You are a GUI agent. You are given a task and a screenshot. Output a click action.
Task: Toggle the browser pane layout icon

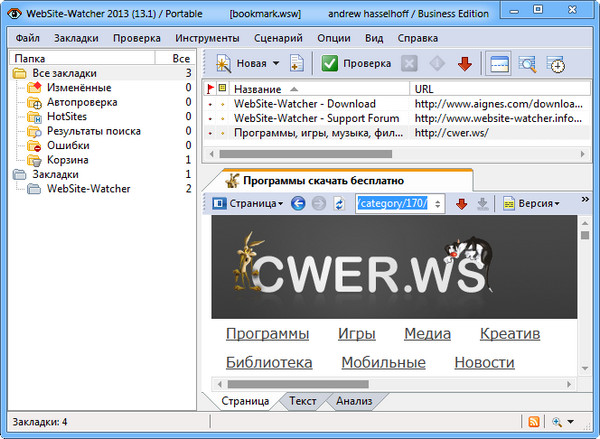499,64
